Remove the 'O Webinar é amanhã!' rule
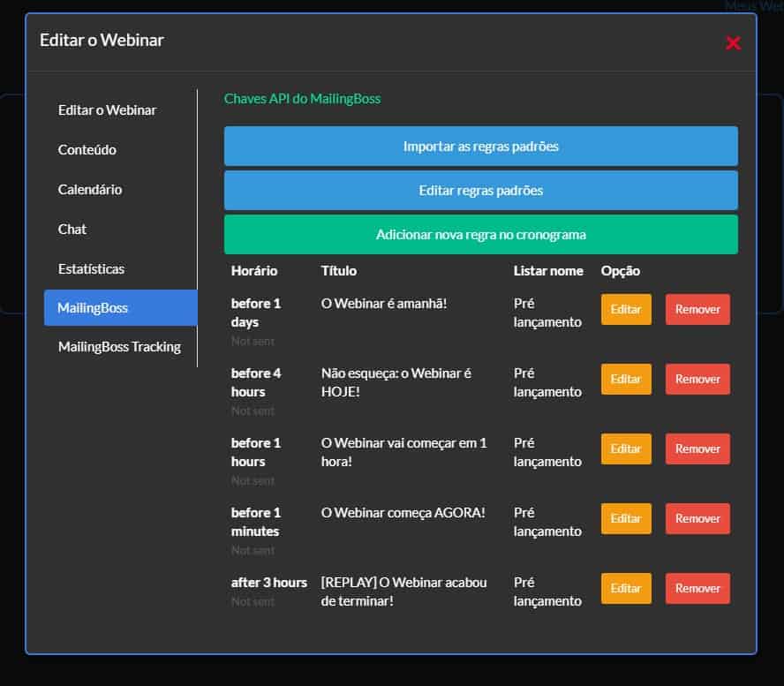 pos(697,310)
